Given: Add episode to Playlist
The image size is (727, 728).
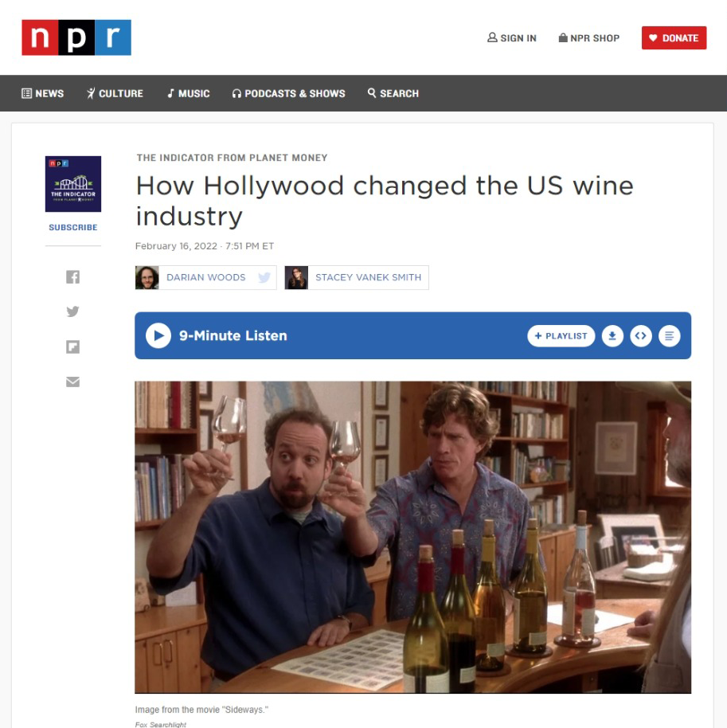Looking at the screenshot, I should 561,335.
